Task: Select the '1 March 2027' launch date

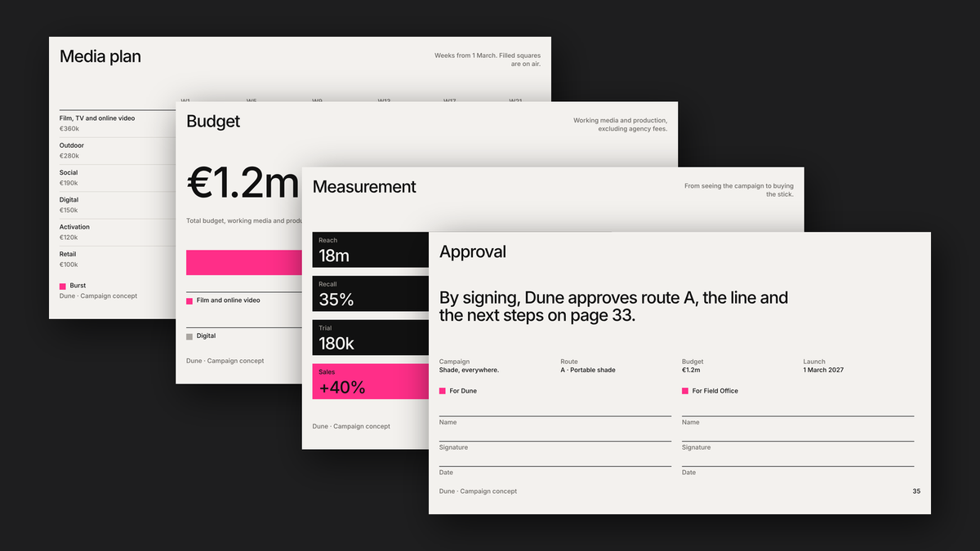Action: 823,370
